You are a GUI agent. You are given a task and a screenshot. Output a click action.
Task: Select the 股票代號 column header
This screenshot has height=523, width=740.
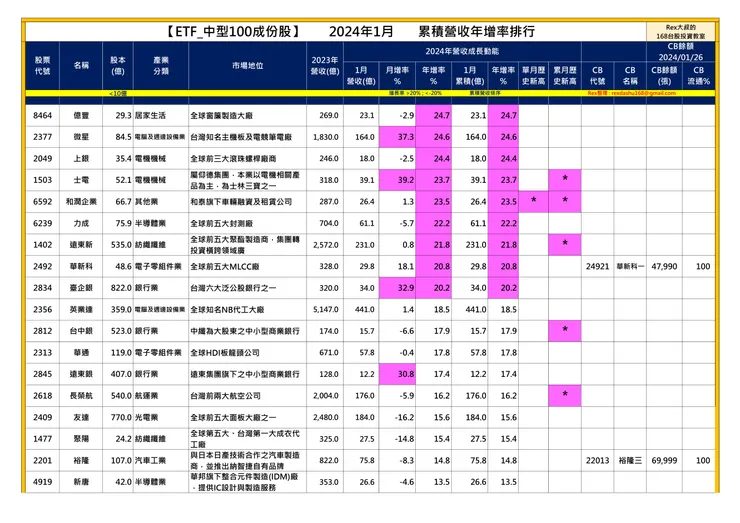42,66
